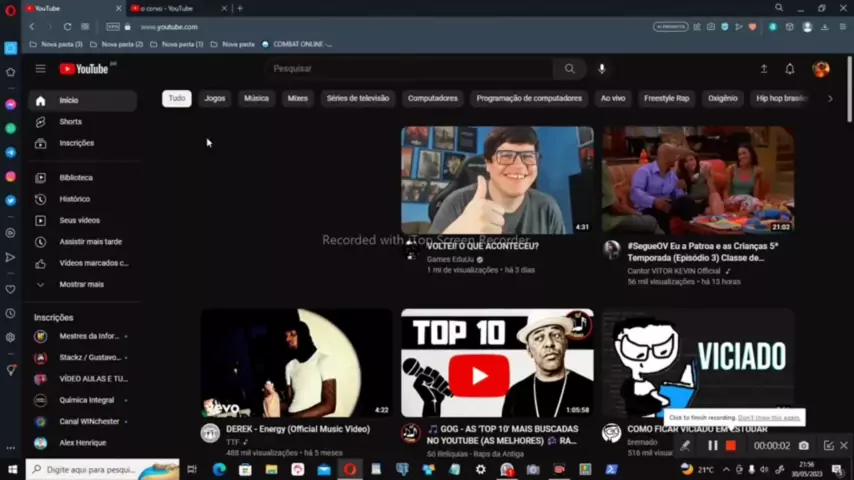Open the Windows Start menu
Viewport: 854px width, 480px height.
(x=12, y=469)
